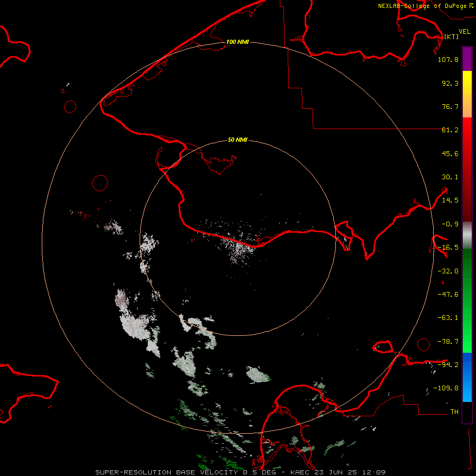Select the -0.9 velocity scale value
The image size is (476, 476).
point(450,224)
